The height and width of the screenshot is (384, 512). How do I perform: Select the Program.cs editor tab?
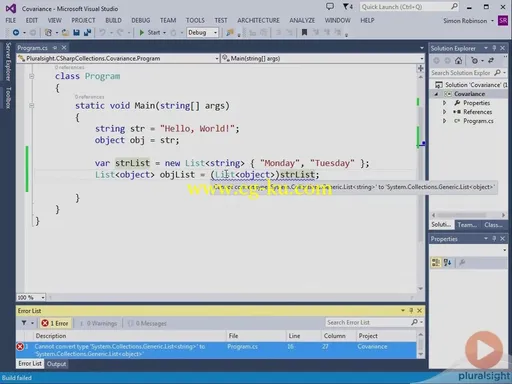[32, 48]
